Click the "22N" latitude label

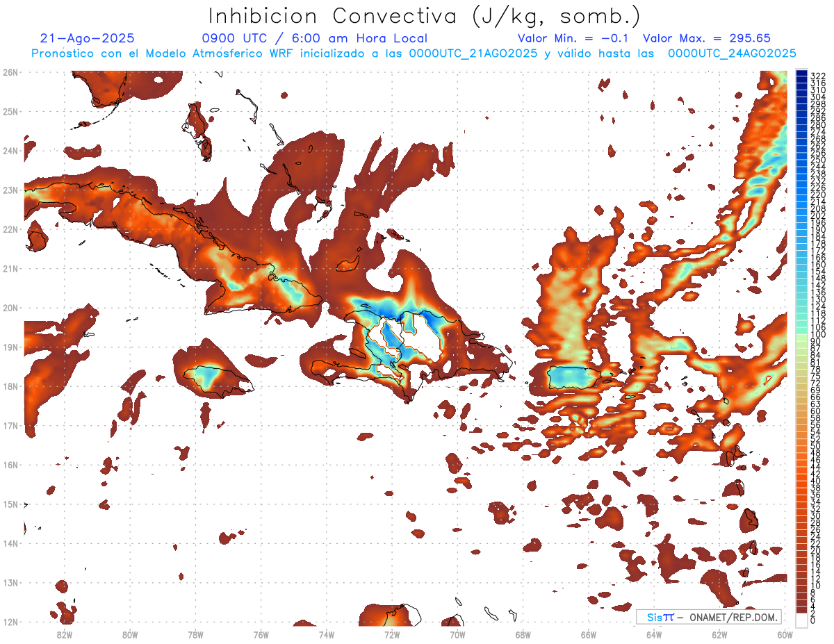pos(10,229)
